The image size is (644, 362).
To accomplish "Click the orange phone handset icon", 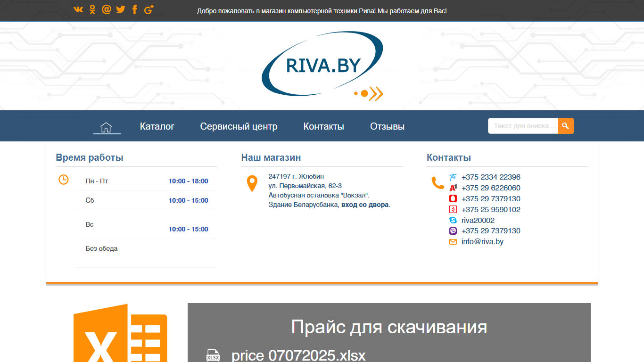I will (438, 183).
